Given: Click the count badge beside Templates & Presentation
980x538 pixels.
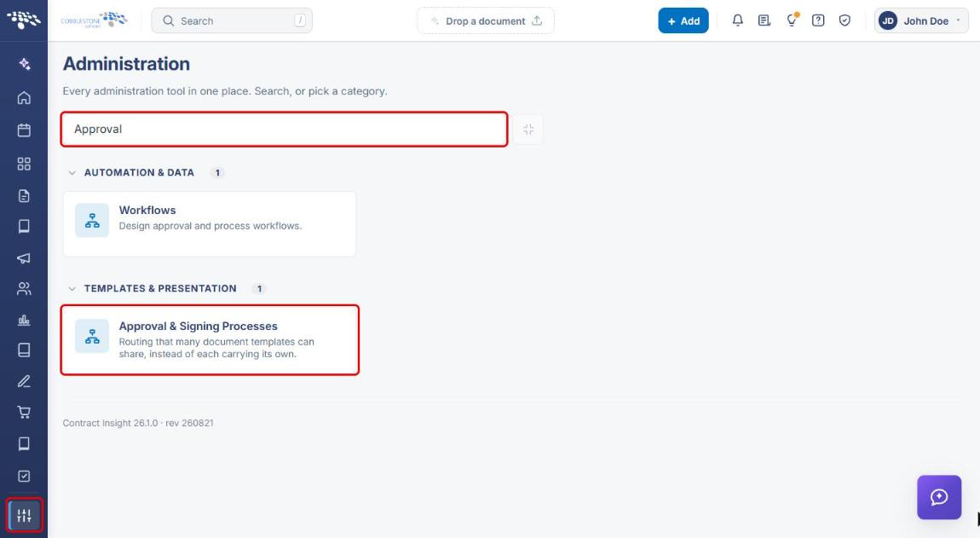Looking at the screenshot, I should (259, 288).
